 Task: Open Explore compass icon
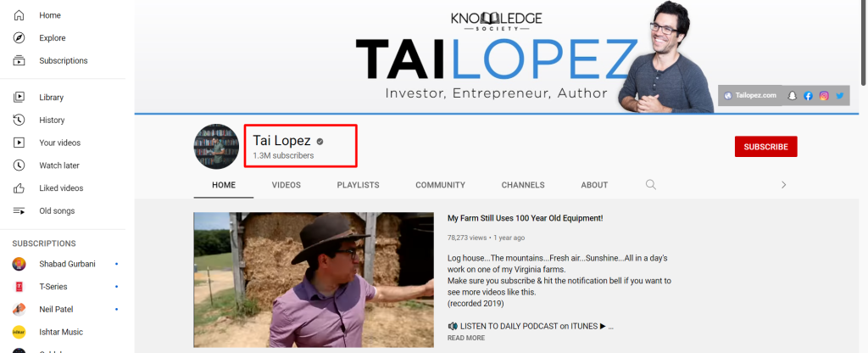coord(19,38)
